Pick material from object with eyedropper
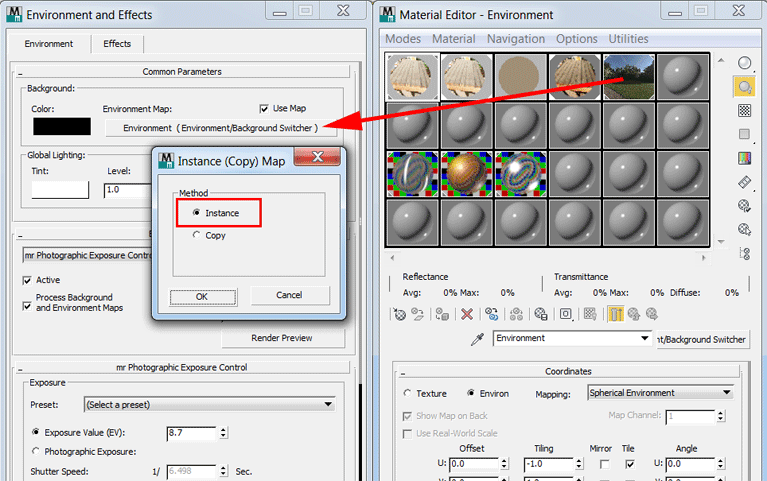Screen dimensions: 767x481 pyautogui.click(x=478, y=339)
